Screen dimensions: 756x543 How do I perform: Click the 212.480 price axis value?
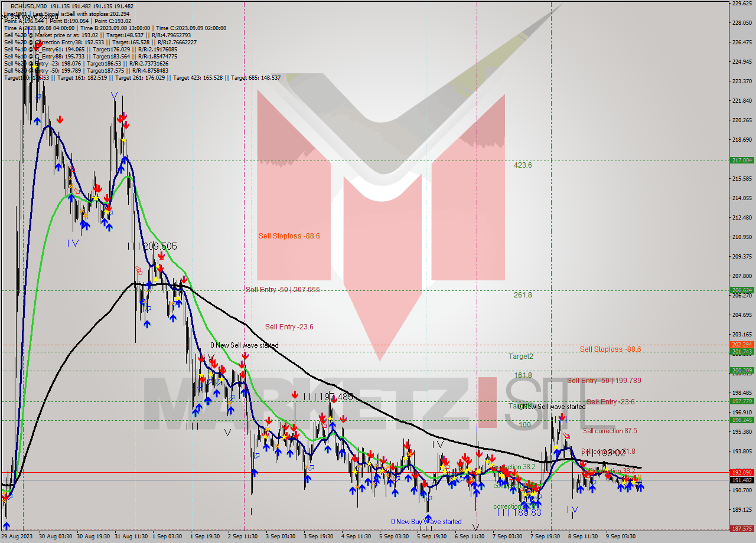(x=742, y=217)
